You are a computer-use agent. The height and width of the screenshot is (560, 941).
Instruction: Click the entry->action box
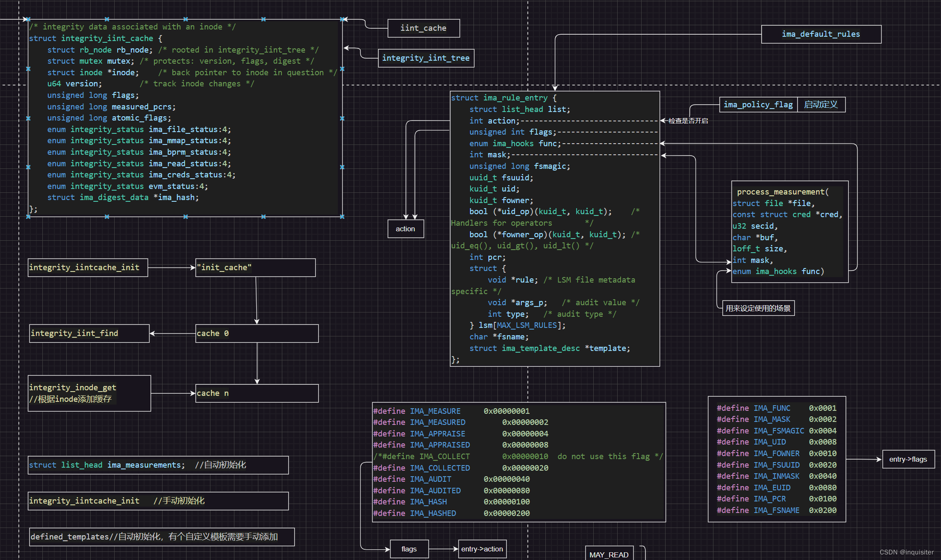pyautogui.click(x=482, y=549)
